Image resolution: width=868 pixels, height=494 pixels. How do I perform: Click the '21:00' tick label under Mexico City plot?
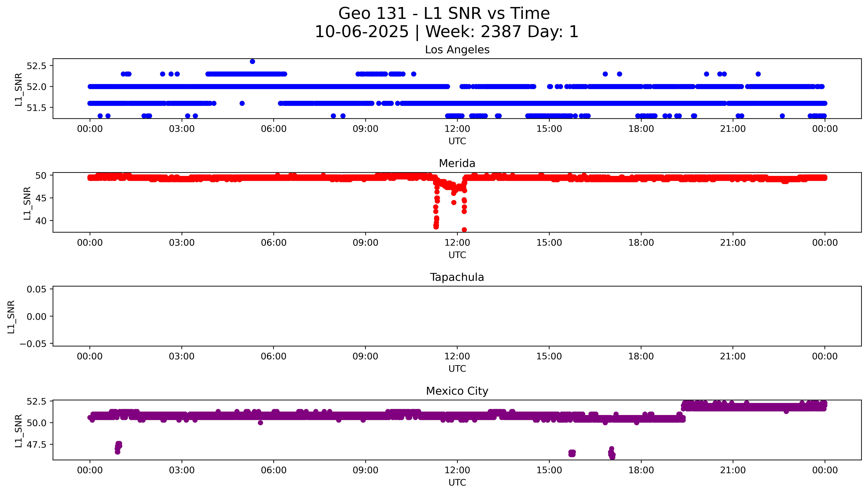click(733, 470)
